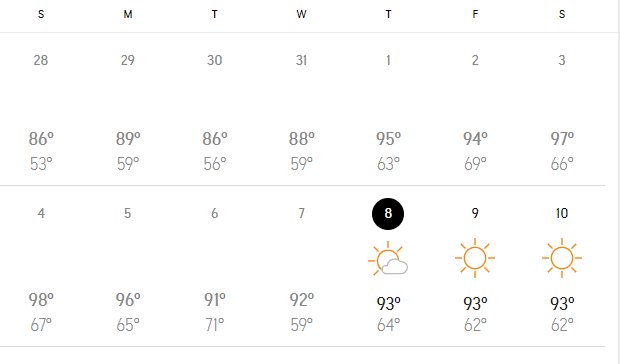This screenshot has width=620, height=364.
Task: Select date 2 with high 94°
Action: pos(475,109)
